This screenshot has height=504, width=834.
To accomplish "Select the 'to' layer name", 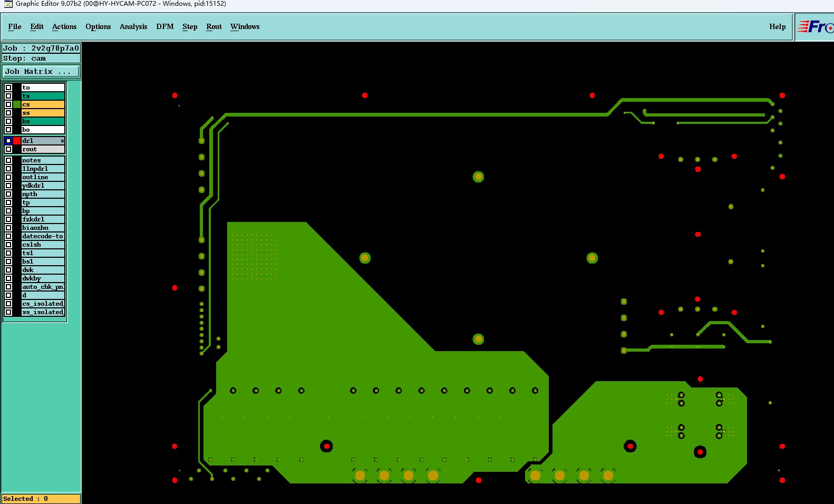I will (43, 88).
